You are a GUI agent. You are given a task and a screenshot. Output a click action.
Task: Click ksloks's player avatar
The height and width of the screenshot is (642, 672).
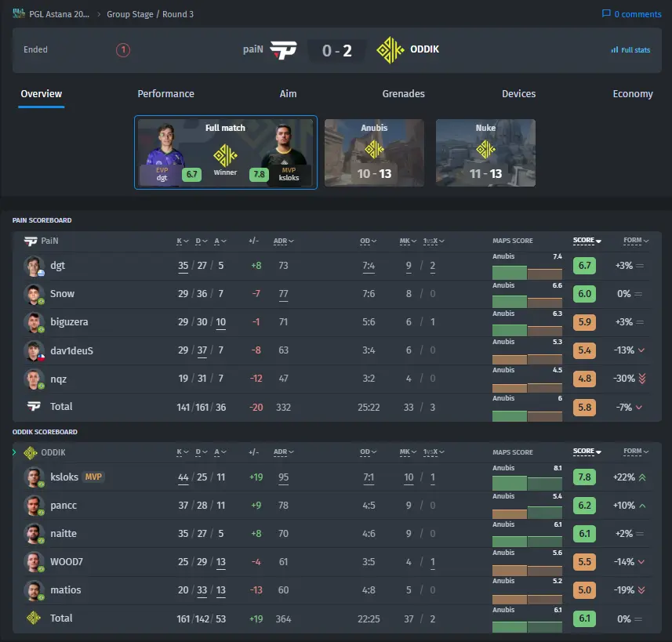coord(34,477)
